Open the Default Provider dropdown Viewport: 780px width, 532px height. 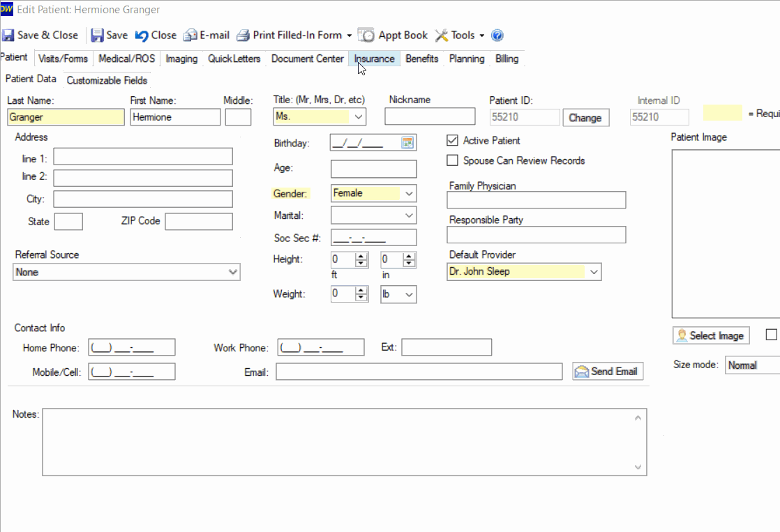point(594,272)
